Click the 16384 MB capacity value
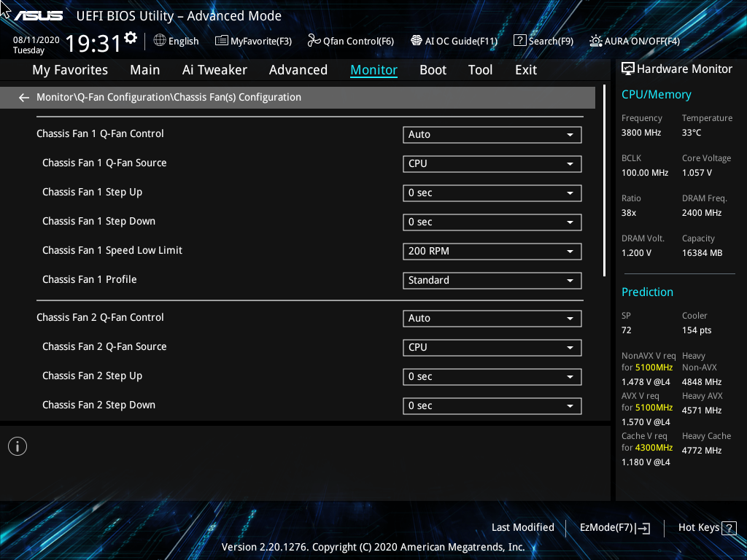747x560 pixels. point(702,253)
